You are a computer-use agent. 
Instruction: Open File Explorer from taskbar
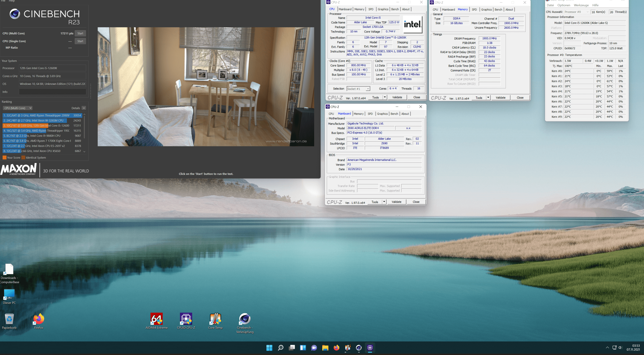pos(325,348)
